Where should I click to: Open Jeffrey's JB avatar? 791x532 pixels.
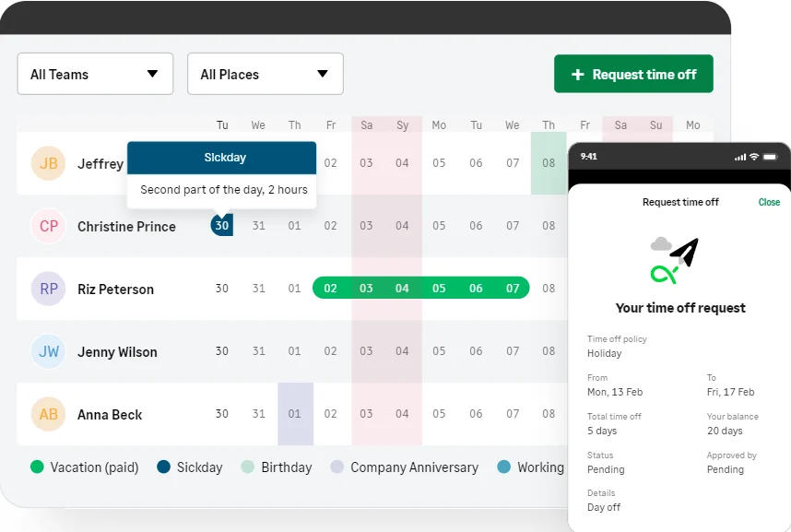coord(48,163)
